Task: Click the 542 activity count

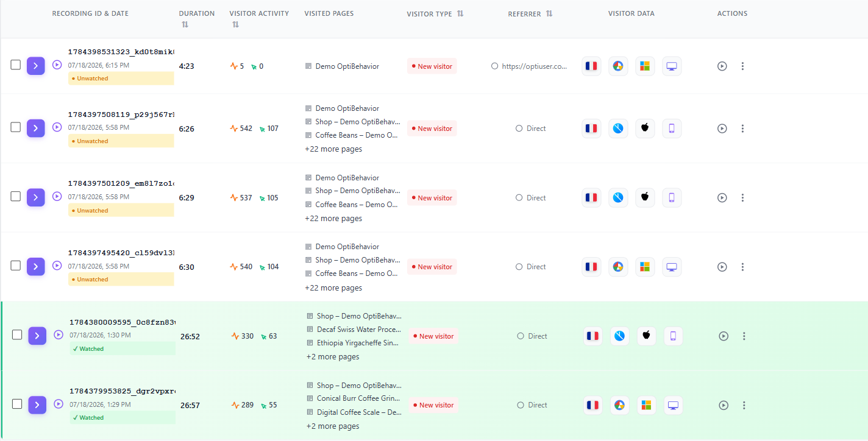Action: 246,129
